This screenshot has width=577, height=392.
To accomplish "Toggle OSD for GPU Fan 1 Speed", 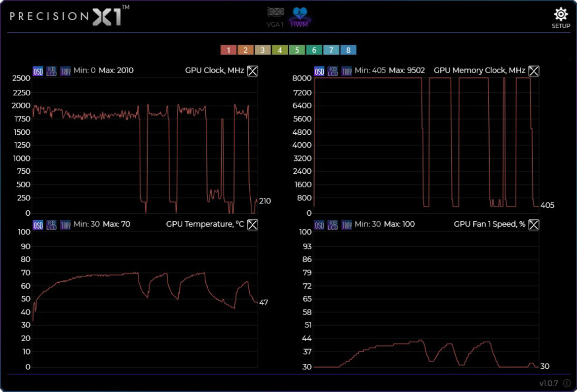I will click(319, 225).
